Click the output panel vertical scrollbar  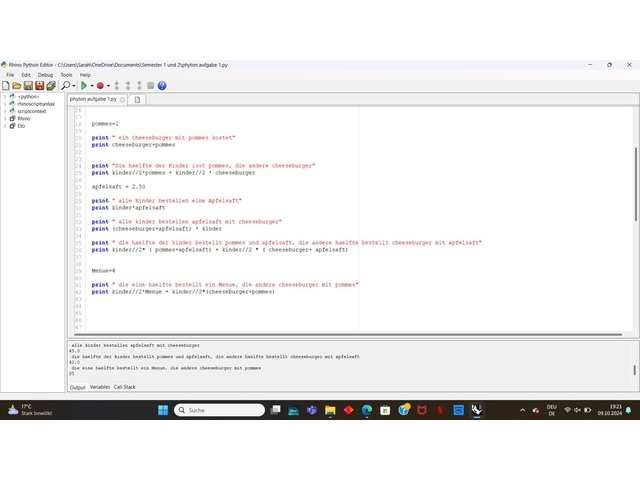click(x=634, y=370)
